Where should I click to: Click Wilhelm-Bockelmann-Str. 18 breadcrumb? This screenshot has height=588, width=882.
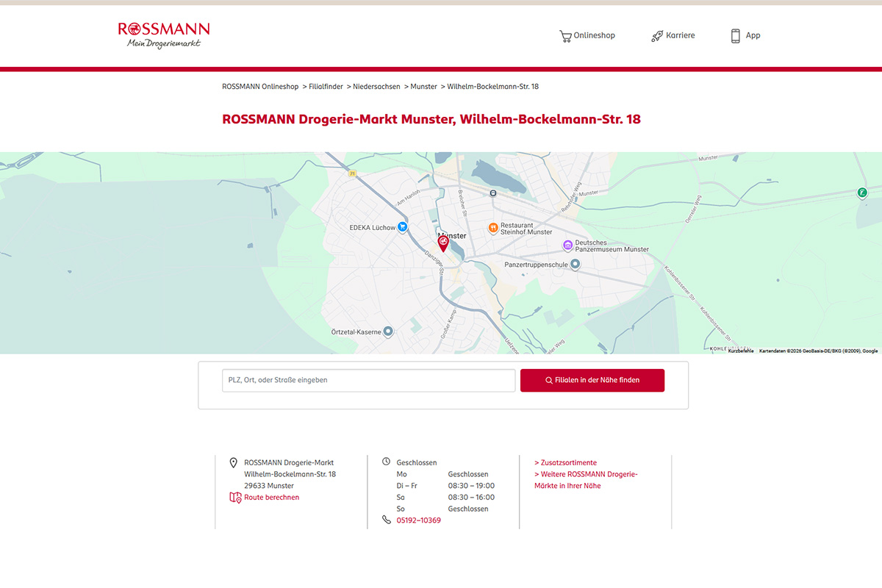492,87
